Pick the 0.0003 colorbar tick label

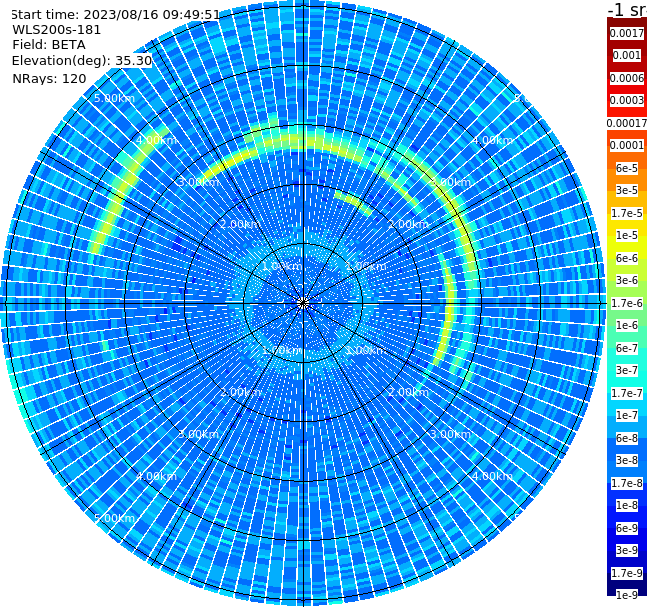coord(627,100)
